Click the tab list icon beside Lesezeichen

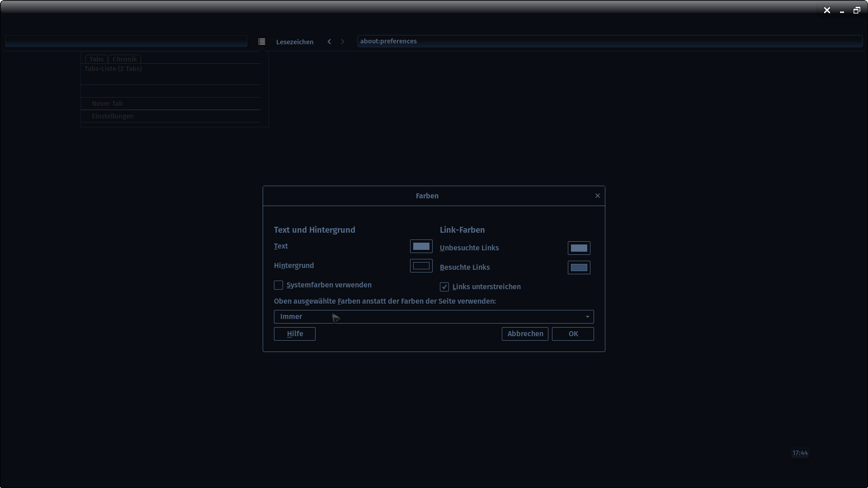coord(262,42)
